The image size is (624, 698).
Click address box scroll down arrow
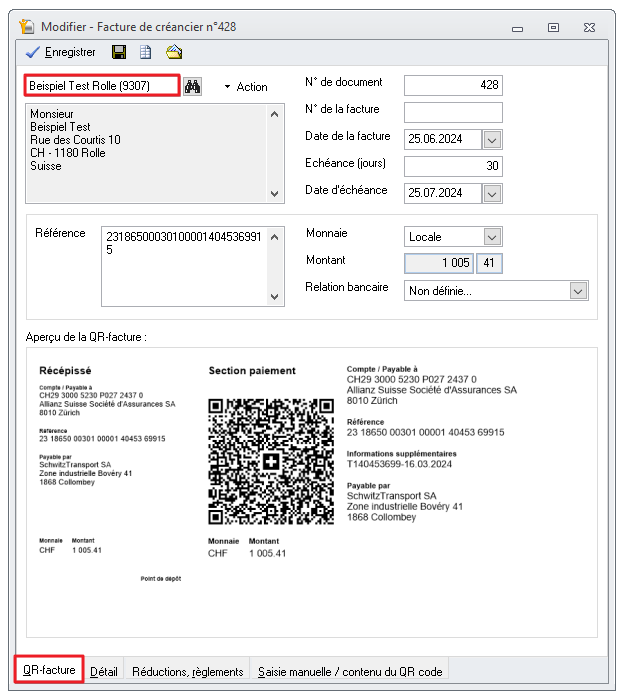275,194
